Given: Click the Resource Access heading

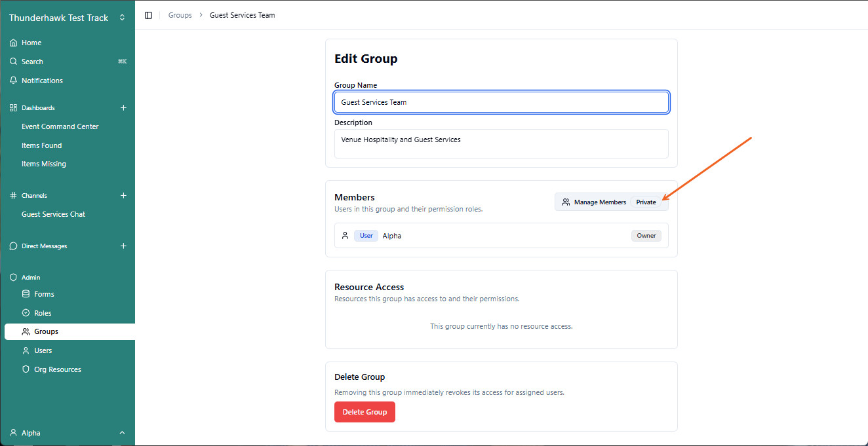Looking at the screenshot, I should point(369,287).
